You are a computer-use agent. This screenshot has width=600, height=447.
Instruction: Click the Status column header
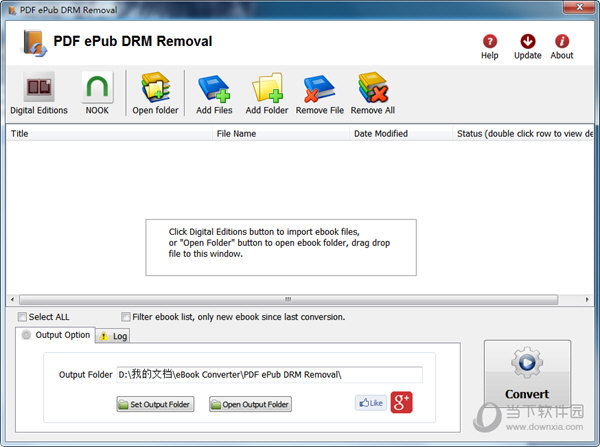pyautogui.click(x=523, y=134)
